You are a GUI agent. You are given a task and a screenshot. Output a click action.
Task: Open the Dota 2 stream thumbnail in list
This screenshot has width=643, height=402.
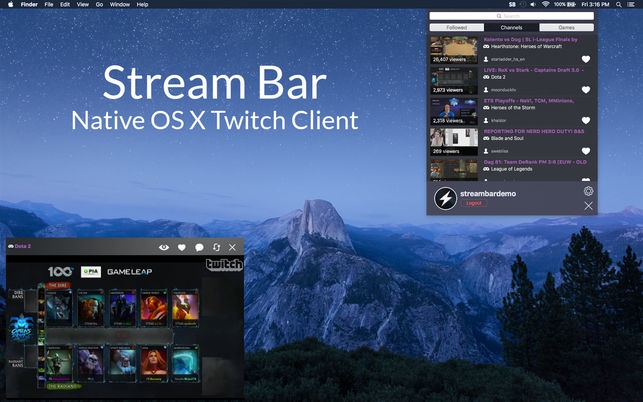454,80
